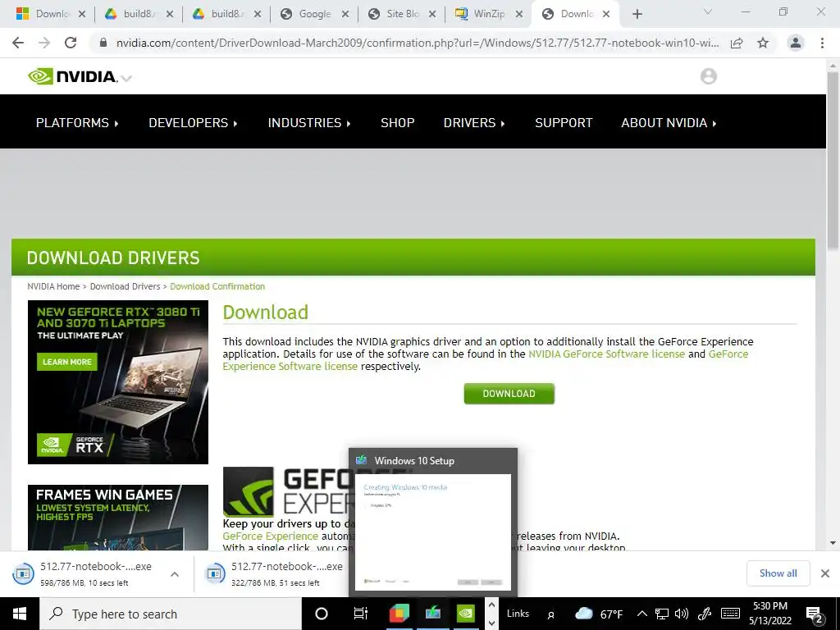Show hidden system tray icons
840x630 pixels.
(641, 614)
